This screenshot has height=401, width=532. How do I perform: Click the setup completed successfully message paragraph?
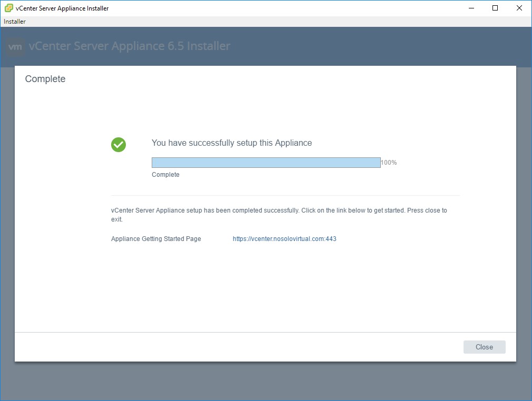[279, 215]
